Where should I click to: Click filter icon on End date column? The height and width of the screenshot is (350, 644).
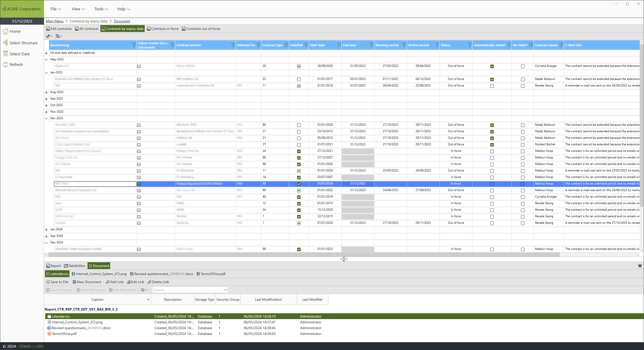tap(371, 45)
